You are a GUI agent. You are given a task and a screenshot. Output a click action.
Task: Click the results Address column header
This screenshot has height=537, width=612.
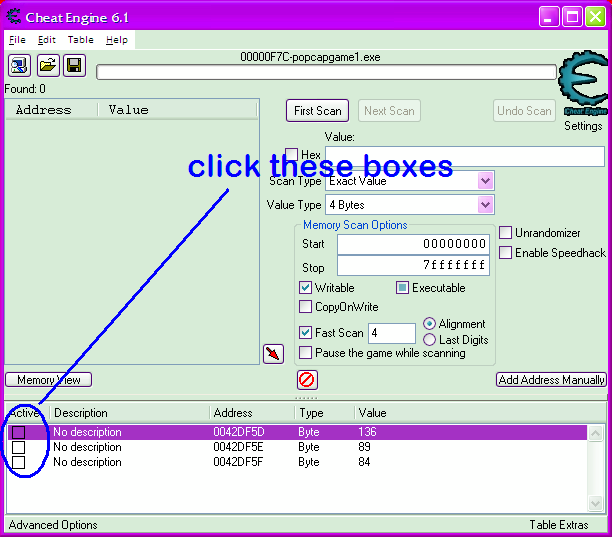coord(51,110)
